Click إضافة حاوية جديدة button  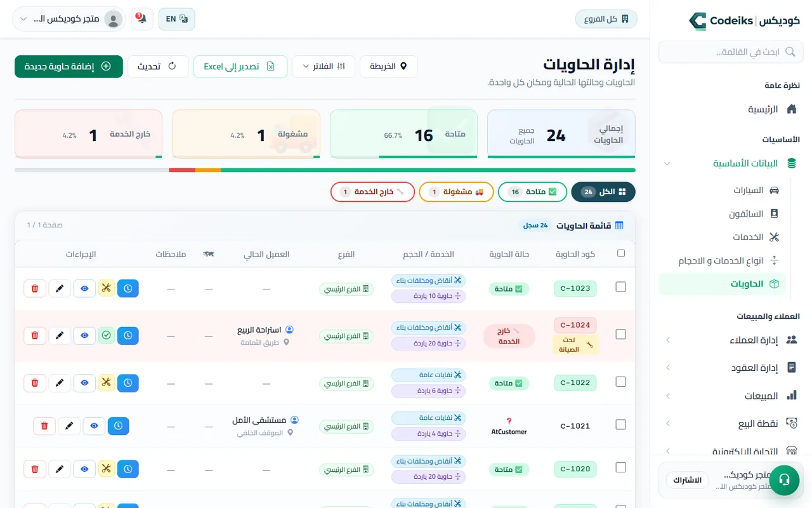pyautogui.click(x=69, y=67)
